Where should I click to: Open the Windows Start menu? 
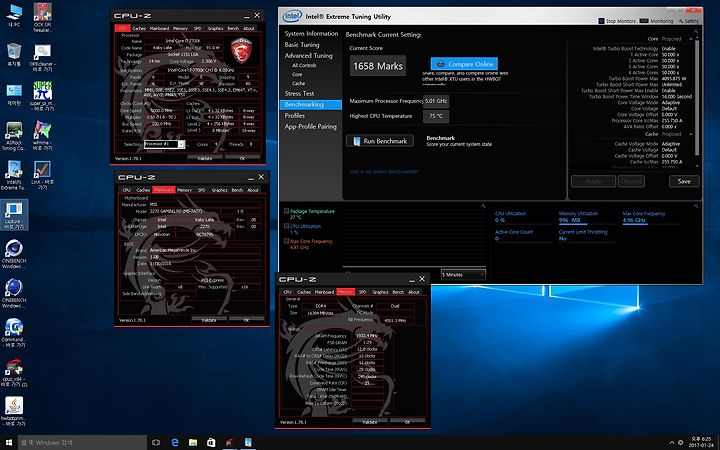[9, 443]
